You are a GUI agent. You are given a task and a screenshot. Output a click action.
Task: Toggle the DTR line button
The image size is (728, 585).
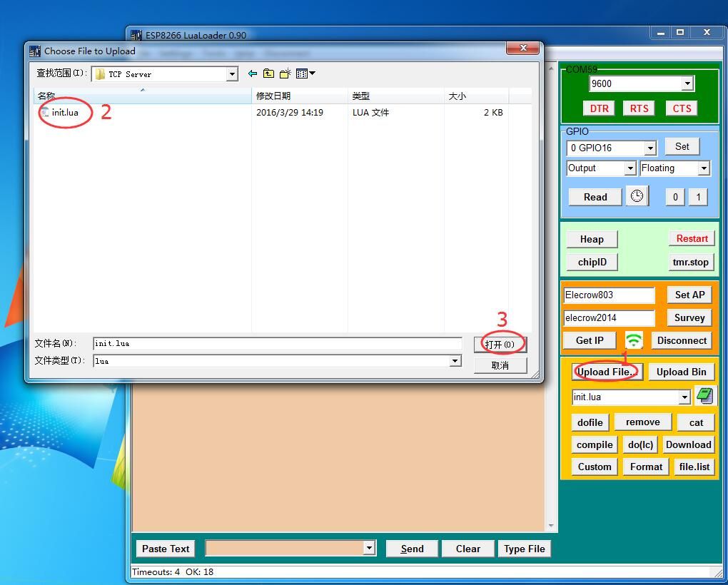(x=599, y=108)
